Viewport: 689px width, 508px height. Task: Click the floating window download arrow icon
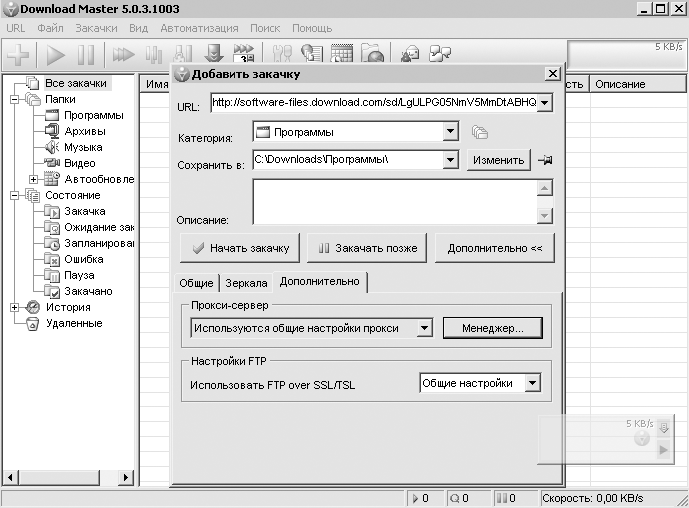point(664,427)
